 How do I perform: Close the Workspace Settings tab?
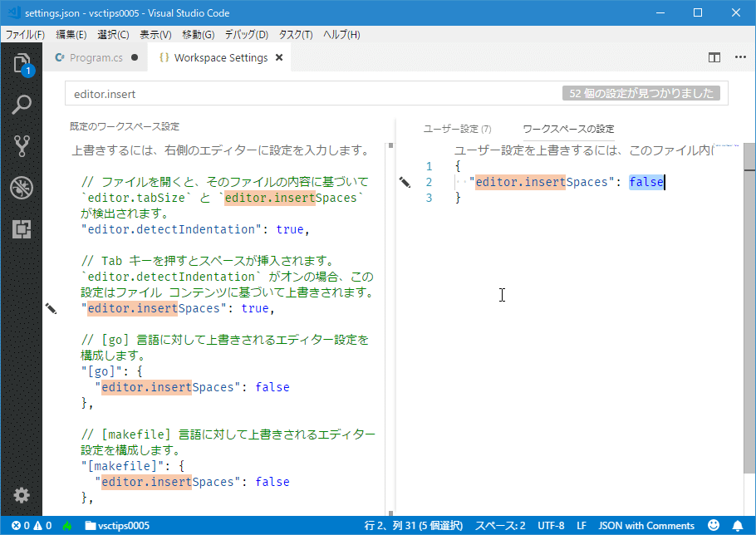tap(279, 58)
